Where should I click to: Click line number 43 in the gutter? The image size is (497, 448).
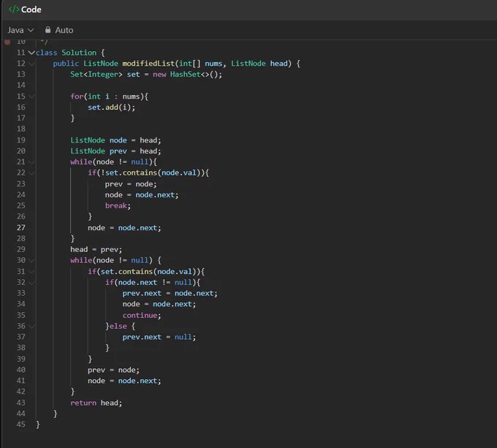point(21,403)
